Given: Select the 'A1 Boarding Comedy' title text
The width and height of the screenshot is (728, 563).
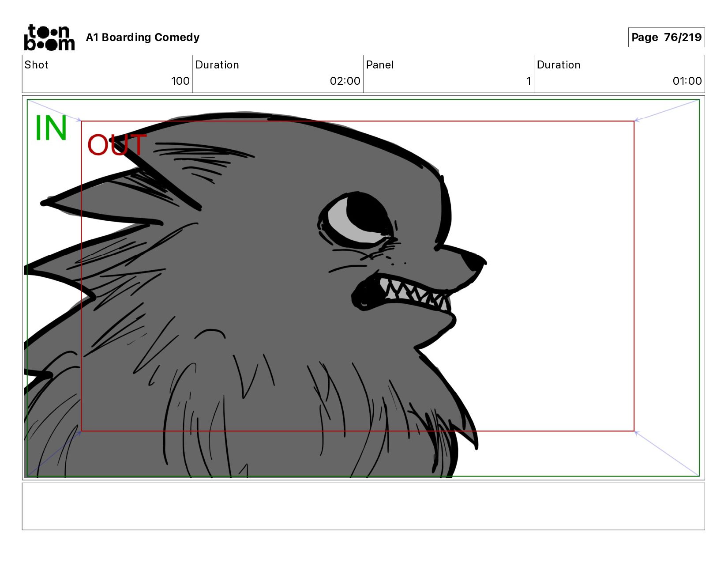Looking at the screenshot, I should [x=143, y=38].
